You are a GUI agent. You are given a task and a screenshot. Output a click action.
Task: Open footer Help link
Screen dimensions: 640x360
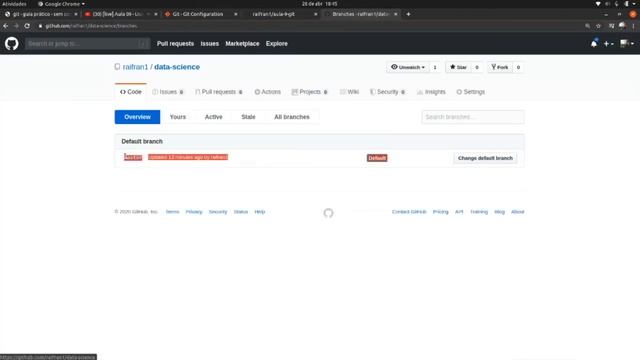tap(260, 212)
